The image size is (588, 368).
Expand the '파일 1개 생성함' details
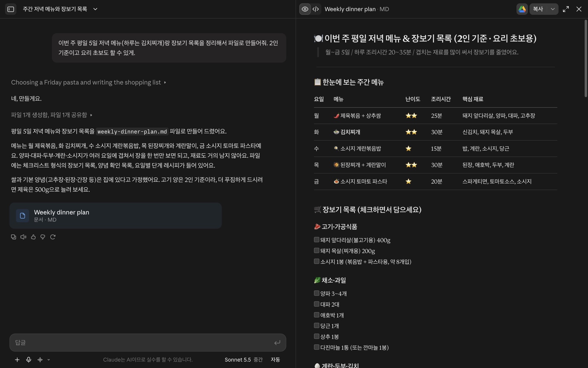[x=52, y=115]
